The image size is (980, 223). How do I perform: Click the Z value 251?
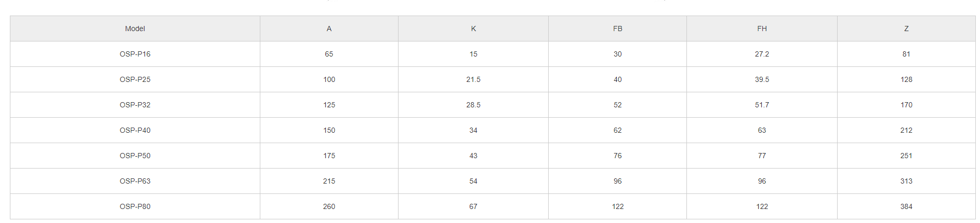(906, 156)
